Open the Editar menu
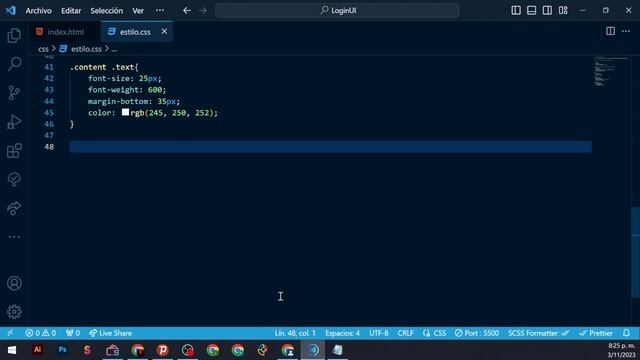 tap(71, 11)
